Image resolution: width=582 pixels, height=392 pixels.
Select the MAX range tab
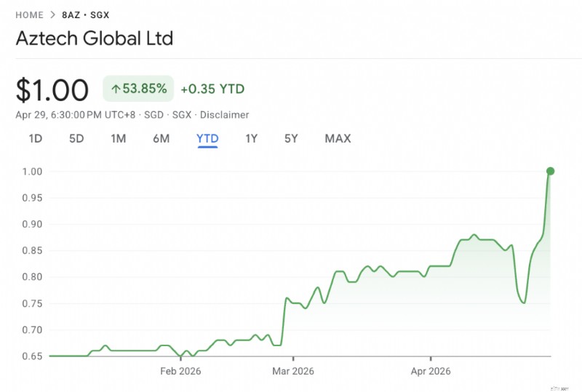pyautogui.click(x=338, y=138)
